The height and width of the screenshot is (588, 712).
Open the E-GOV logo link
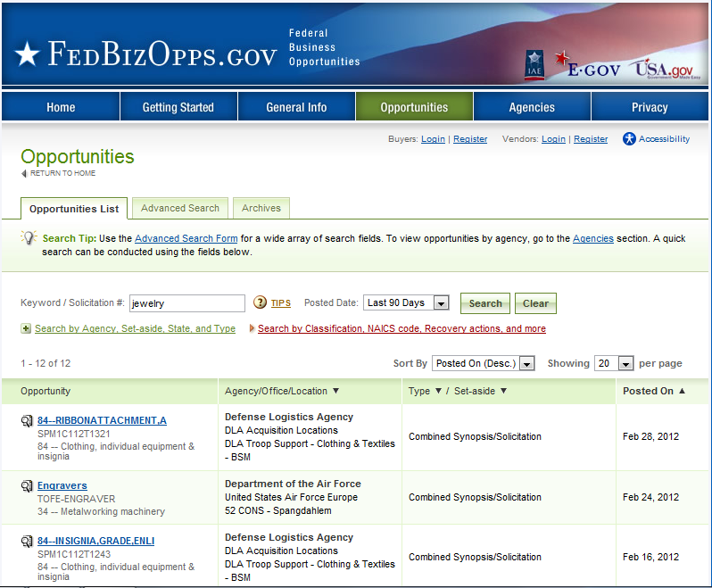click(x=587, y=65)
